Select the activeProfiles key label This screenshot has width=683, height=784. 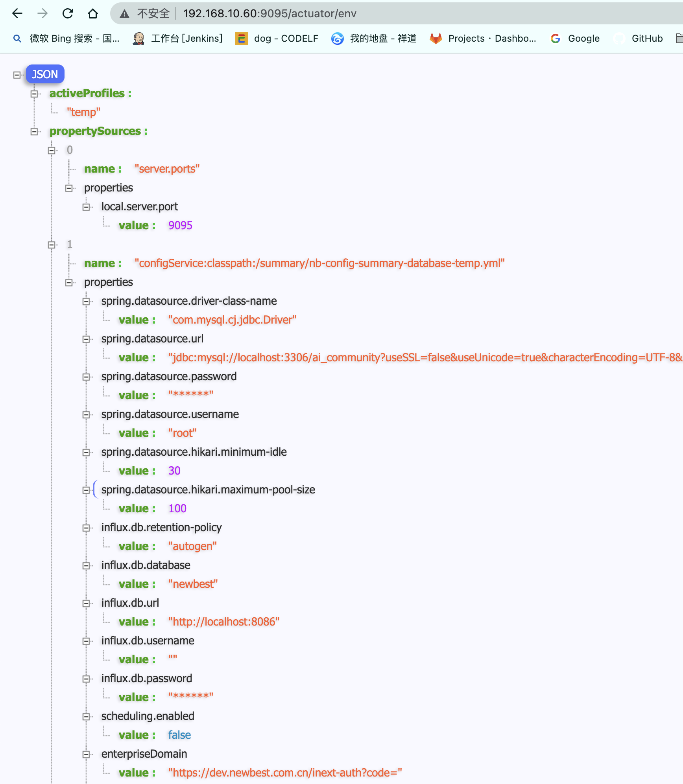pyautogui.click(x=90, y=93)
